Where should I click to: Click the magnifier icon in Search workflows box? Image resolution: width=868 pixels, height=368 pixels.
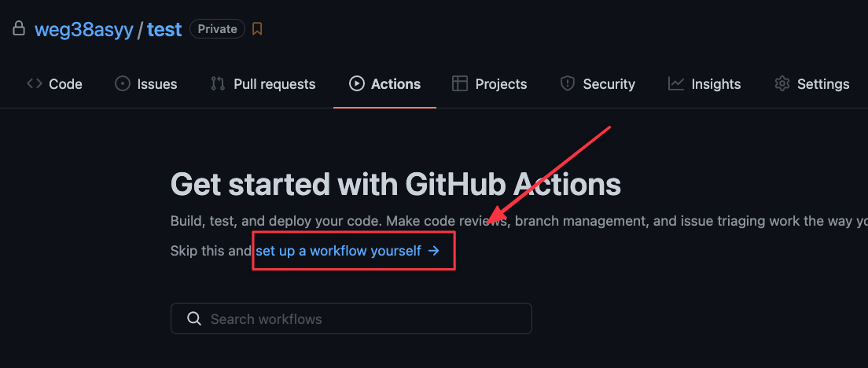coord(193,318)
